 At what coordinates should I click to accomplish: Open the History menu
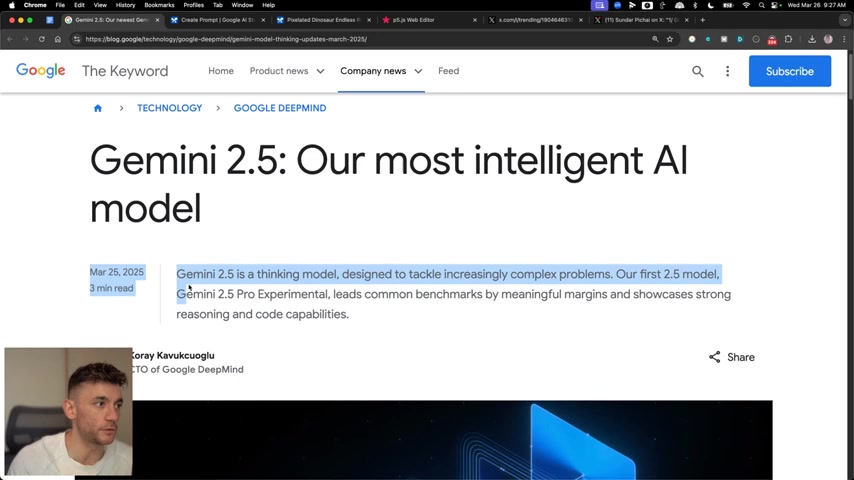pyautogui.click(x=125, y=5)
